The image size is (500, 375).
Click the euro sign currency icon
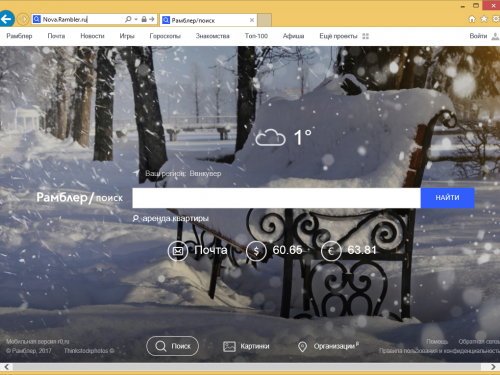[x=331, y=251]
